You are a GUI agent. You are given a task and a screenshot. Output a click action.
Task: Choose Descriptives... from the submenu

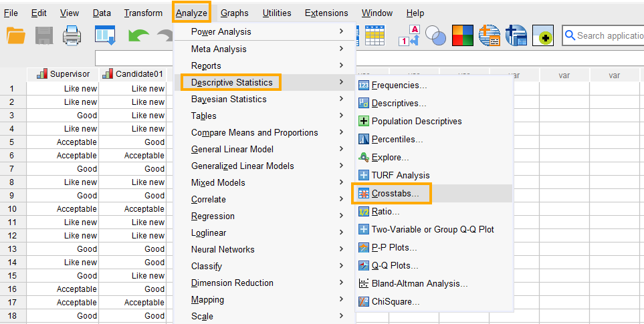434,104
